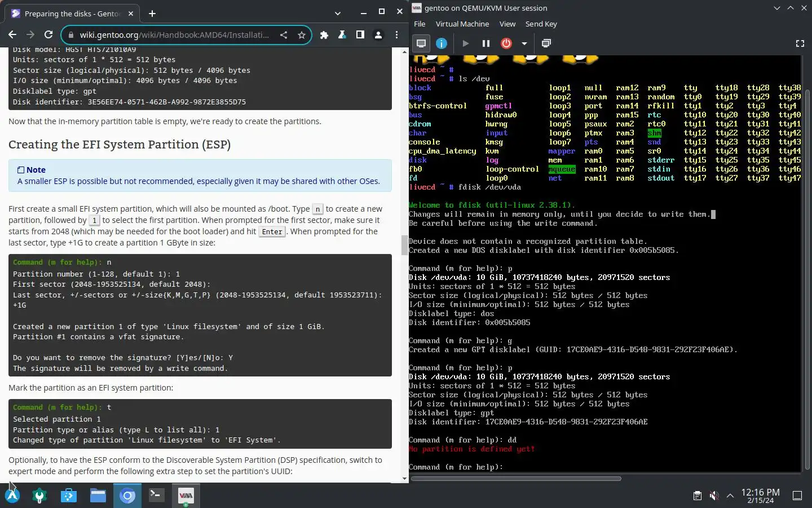Toggle muted volume tray icon
The width and height of the screenshot is (812, 508).
(x=714, y=496)
